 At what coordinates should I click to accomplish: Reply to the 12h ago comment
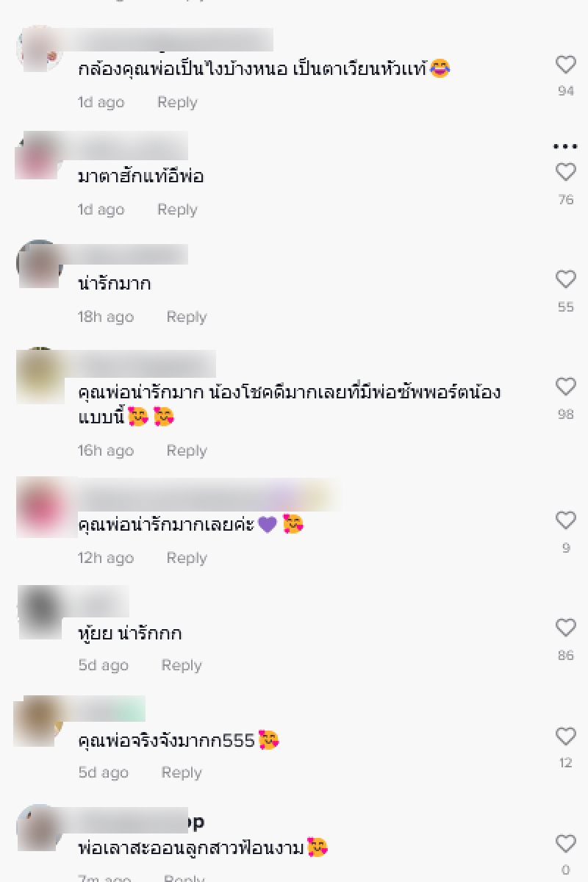pos(187,558)
